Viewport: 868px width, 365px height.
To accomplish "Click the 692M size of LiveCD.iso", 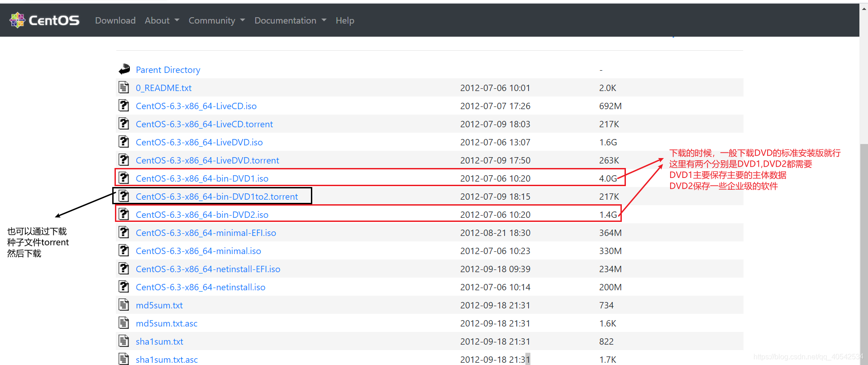I will point(610,106).
